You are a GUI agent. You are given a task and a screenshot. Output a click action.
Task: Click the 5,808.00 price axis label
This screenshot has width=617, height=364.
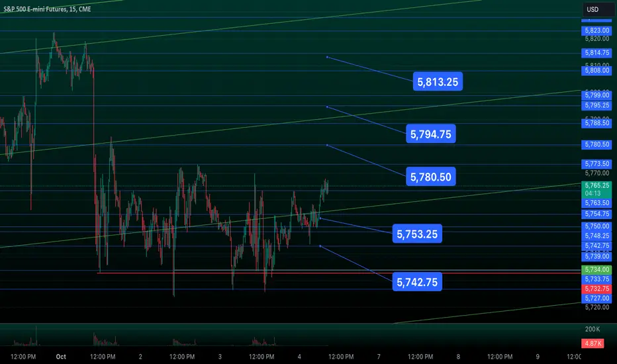(x=596, y=70)
